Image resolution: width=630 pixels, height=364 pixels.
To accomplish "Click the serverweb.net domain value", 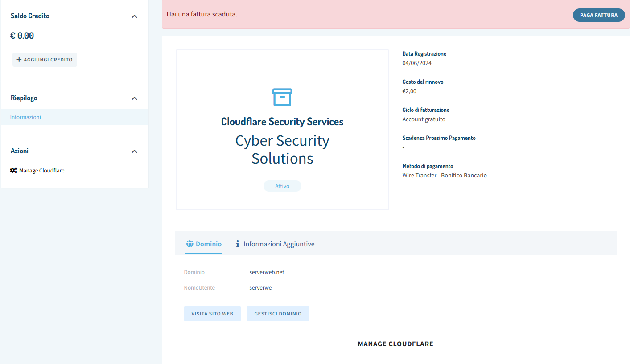I will pyautogui.click(x=267, y=272).
